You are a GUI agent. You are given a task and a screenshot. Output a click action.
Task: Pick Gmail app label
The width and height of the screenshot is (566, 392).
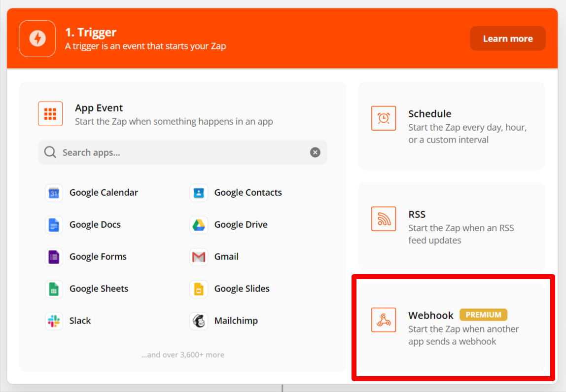[x=226, y=256]
